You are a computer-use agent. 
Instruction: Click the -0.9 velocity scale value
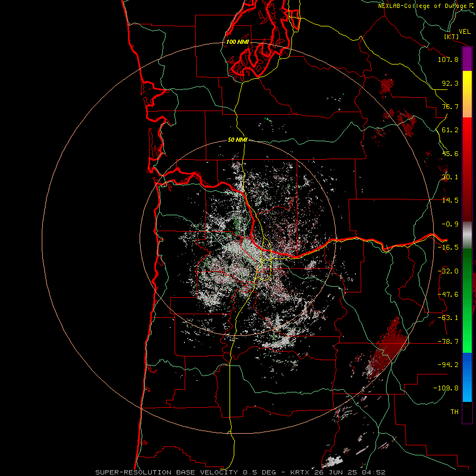(450, 224)
